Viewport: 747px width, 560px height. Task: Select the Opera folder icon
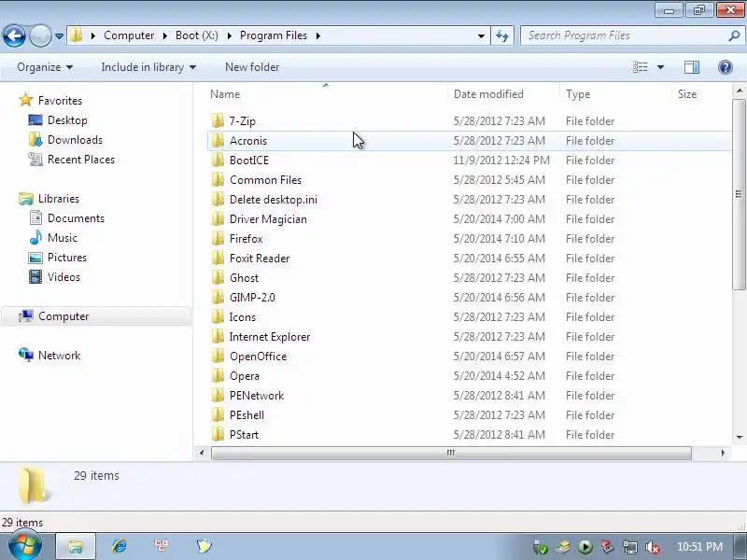tap(218, 375)
